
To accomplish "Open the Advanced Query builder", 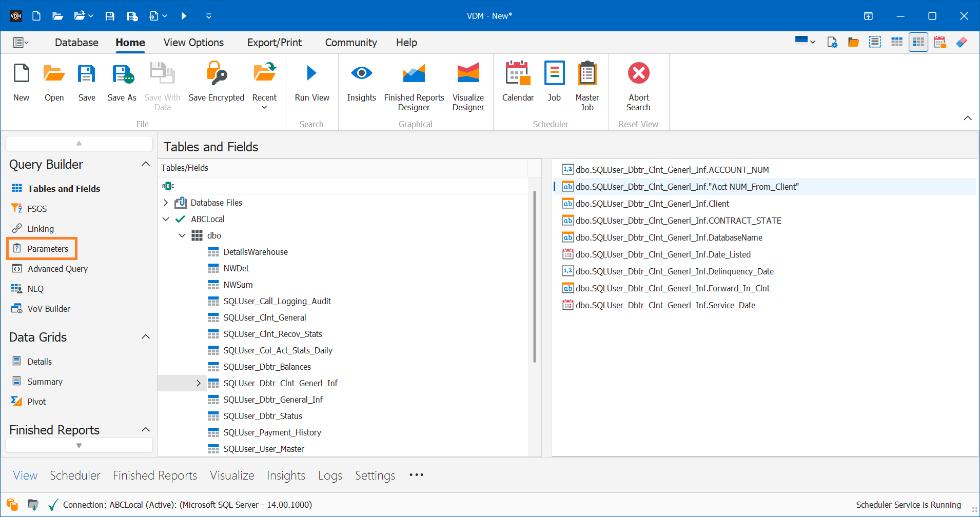I will (57, 268).
